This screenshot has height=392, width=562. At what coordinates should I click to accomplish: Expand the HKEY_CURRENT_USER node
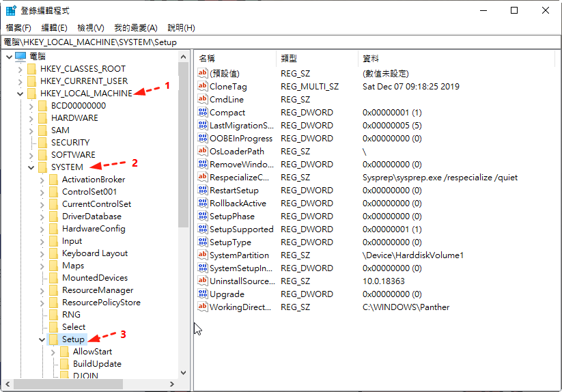click(20, 82)
